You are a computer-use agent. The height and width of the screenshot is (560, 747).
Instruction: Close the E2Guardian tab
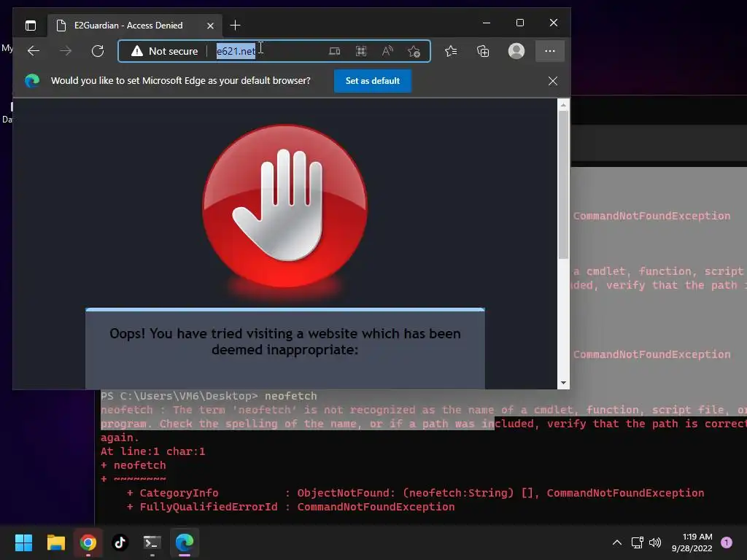pos(210,26)
